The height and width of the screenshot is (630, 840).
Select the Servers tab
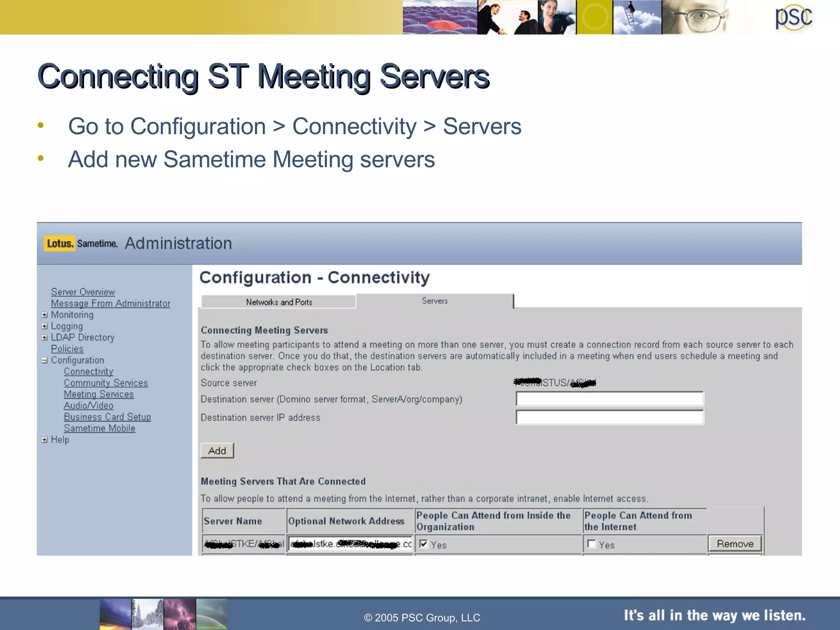click(435, 301)
